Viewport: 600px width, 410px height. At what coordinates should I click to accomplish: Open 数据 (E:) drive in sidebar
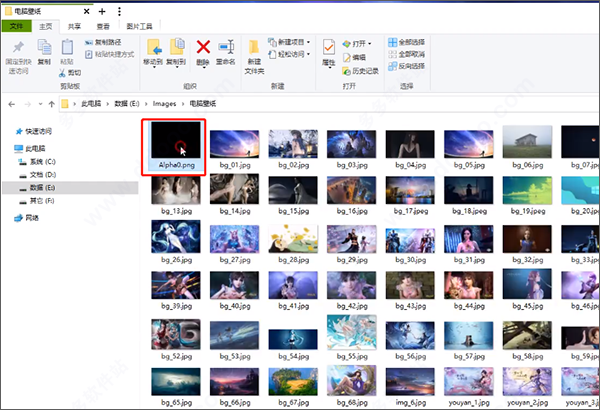coord(70,188)
